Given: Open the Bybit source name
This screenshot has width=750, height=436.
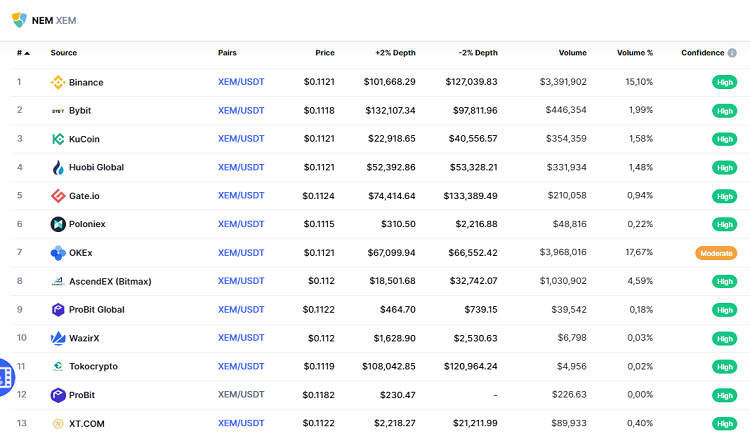Looking at the screenshot, I should coord(80,110).
